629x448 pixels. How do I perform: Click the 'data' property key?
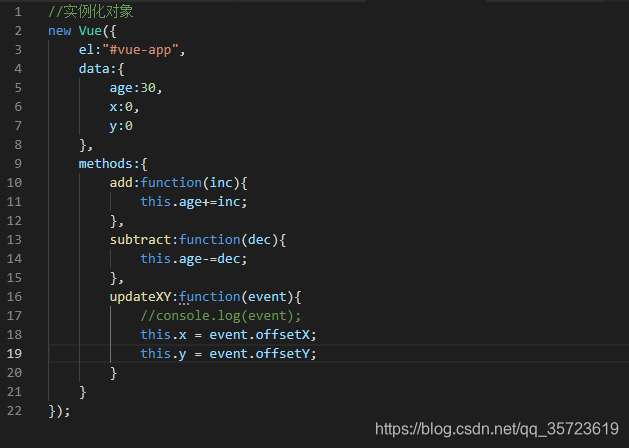click(x=94, y=69)
